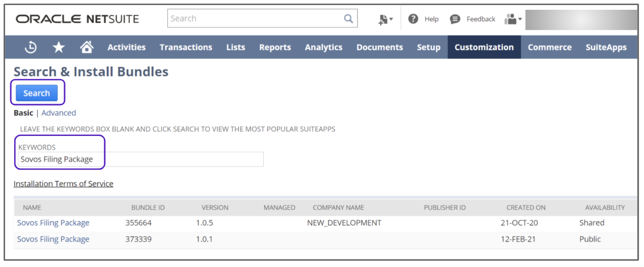The width and height of the screenshot is (644, 267).
Task: Open the Reports menu
Action: pyautogui.click(x=275, y=47)
